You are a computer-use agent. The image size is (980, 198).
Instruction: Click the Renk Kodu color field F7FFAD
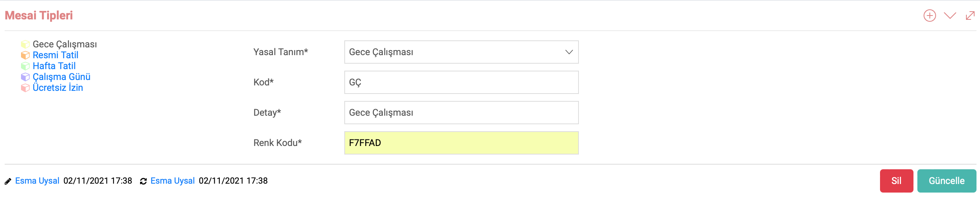(x=461, y=143)
